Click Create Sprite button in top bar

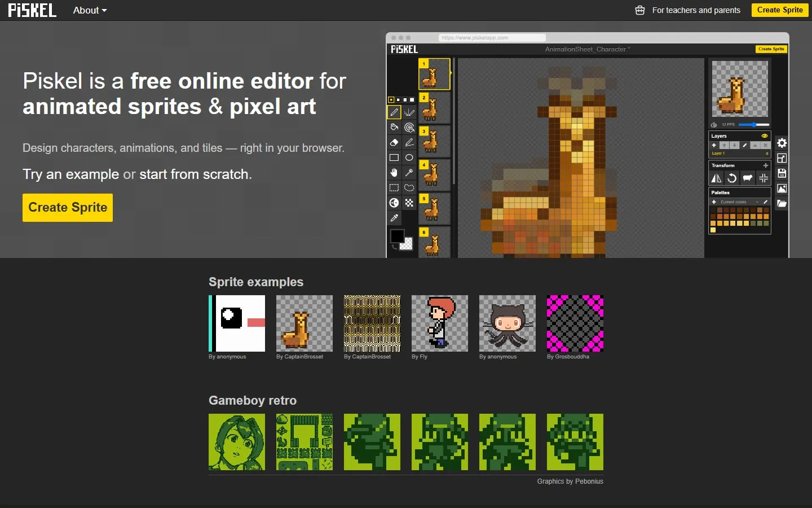click(780, 10)
